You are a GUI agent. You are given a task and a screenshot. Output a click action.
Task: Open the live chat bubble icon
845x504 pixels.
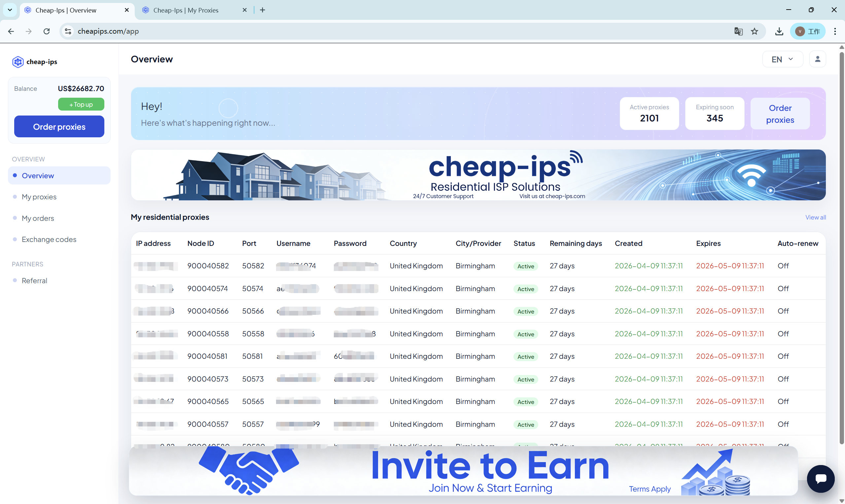[x=820, y=479]
